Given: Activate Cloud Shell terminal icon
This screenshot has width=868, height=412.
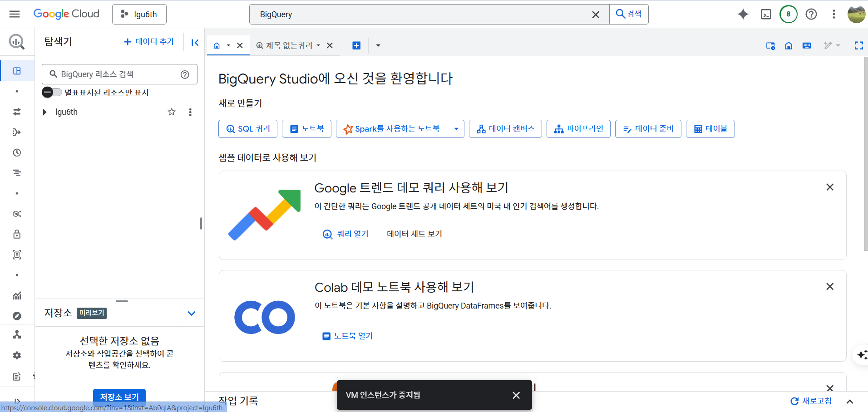Looking at the screenshot, I should pos(766,14).
